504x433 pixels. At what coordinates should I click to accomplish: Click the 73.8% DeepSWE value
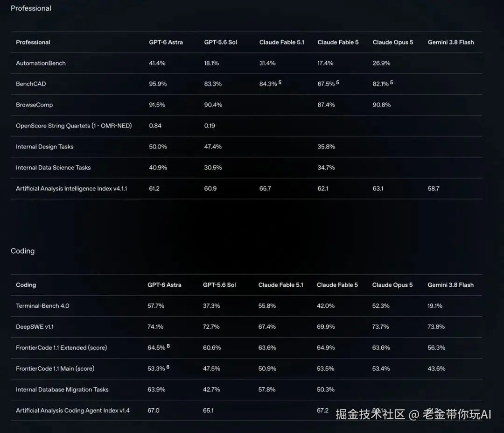point(436,327)
